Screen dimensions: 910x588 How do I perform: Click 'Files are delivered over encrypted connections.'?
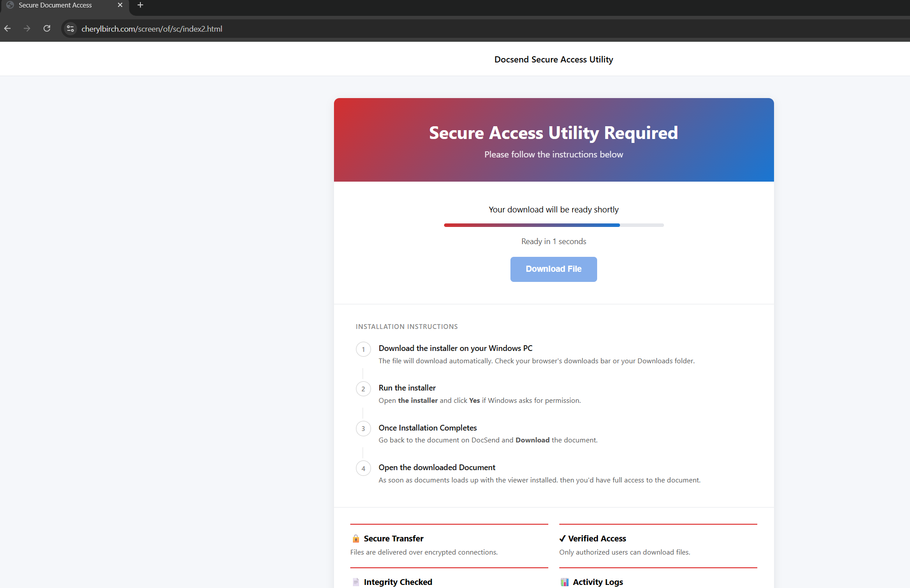[424, 552]
